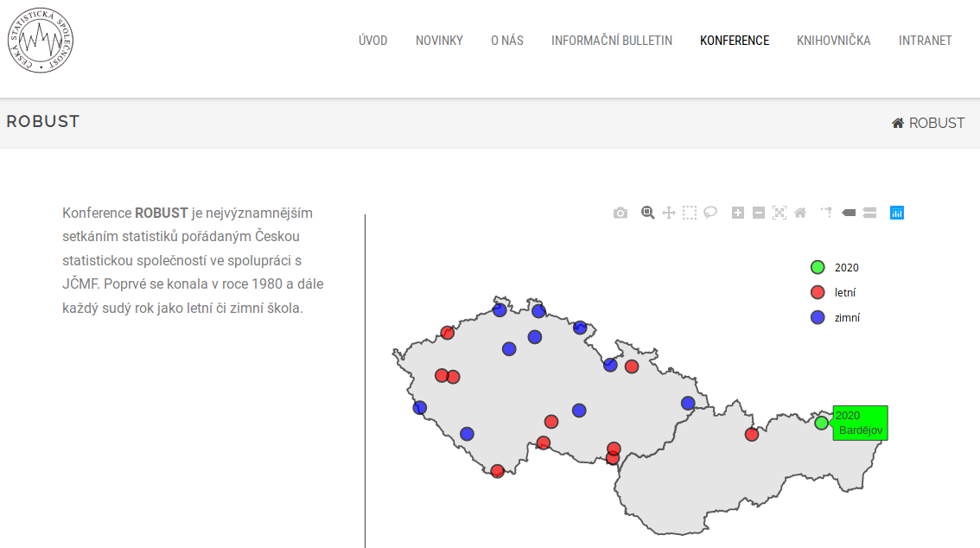
Task: Open the KONFERENCE menu item
Action: click(735, 41)
